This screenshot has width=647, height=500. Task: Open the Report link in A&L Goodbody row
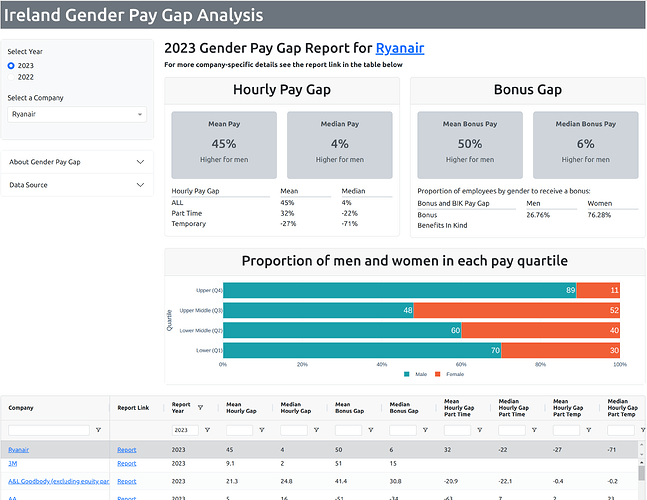tap(127, 481)
